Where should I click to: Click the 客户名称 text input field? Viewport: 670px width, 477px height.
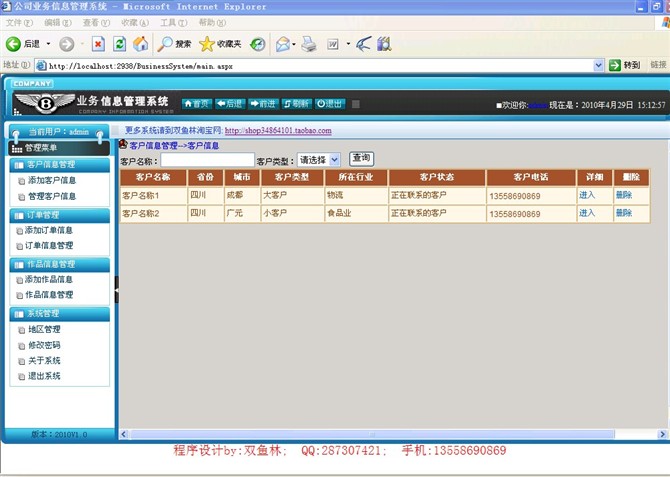coord(208,159)
